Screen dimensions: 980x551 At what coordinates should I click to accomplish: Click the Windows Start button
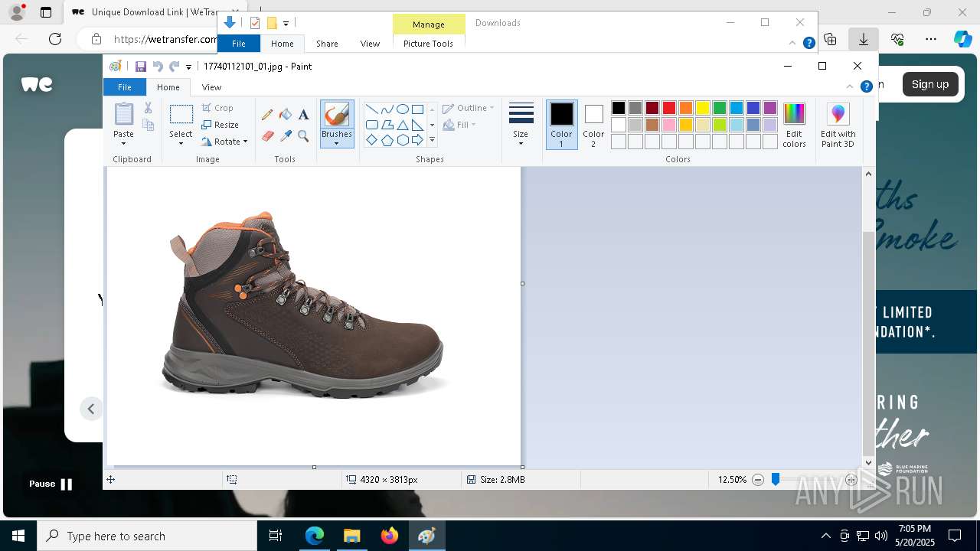18,536
